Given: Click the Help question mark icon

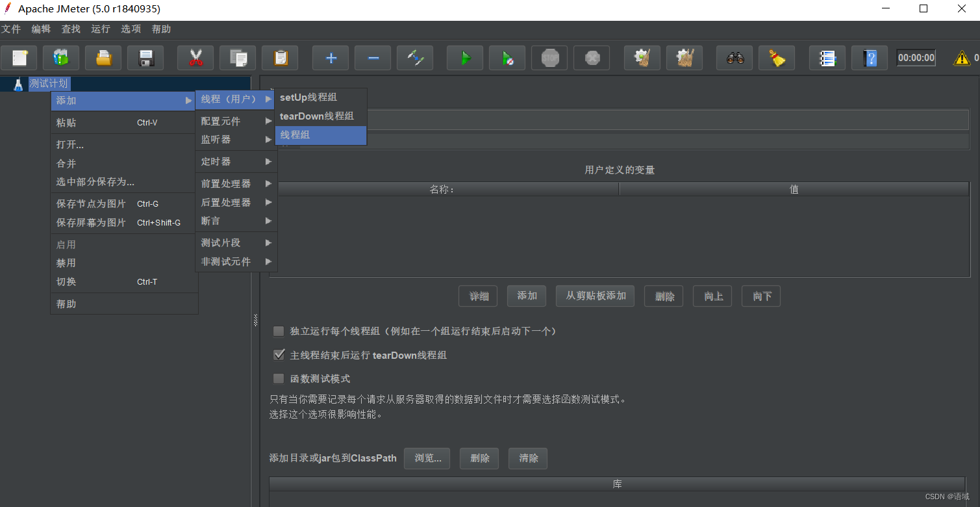Looking at the screenshot, I should point(870,58).
